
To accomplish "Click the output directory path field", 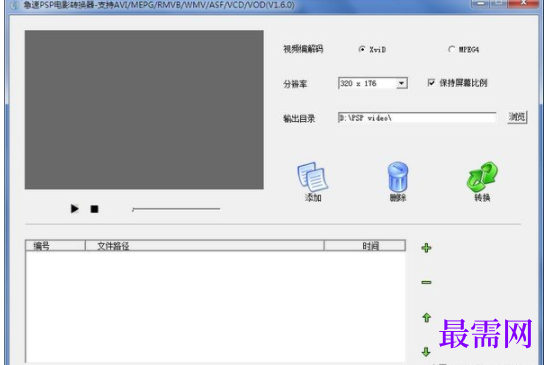I will click(417, 118).
